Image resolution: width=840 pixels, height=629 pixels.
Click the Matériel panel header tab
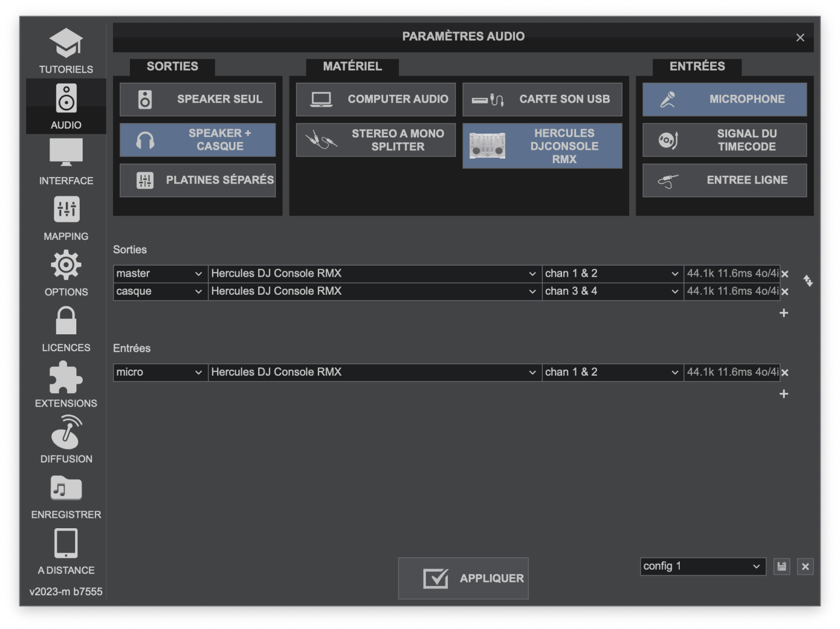(352, 66)
